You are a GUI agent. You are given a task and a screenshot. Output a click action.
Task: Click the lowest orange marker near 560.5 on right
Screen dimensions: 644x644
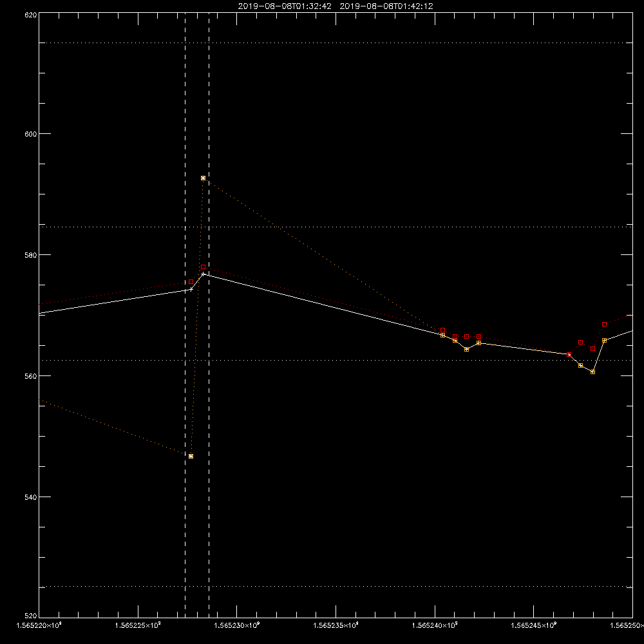[592, 372]
